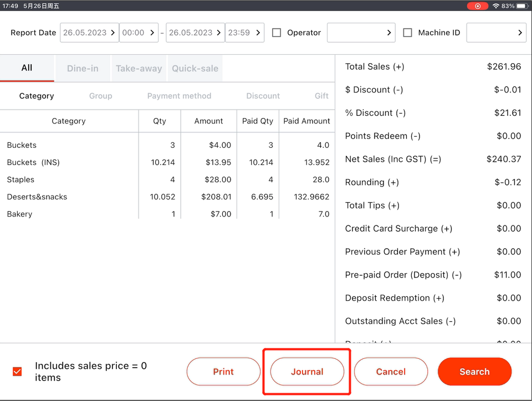Enable the Operator filter checkbox
This screenshot has height=401, width=532.
(277, 33)
